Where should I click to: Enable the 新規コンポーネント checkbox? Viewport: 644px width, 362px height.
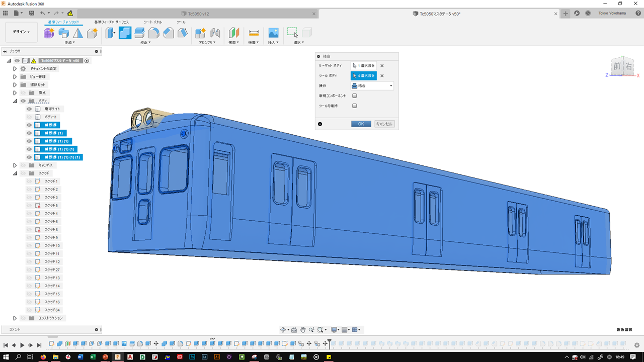click(355, 96)
